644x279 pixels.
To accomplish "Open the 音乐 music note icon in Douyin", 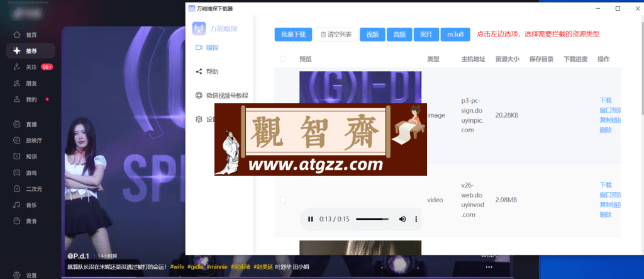I will pos(17,205).
